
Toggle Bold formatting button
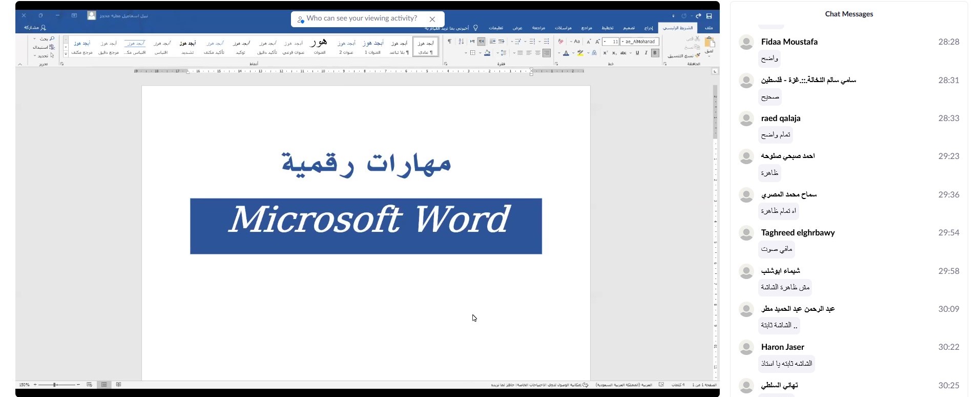click(x=655, y=53)
